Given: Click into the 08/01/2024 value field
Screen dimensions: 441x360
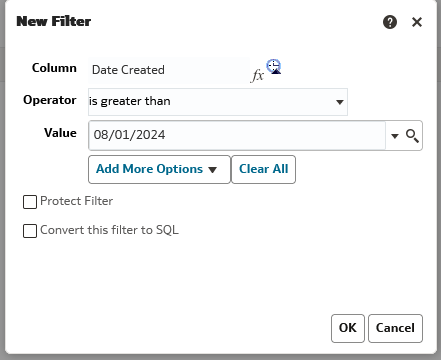Looking at the screenshot, I should pyautogui.click(x=237, y=135).
